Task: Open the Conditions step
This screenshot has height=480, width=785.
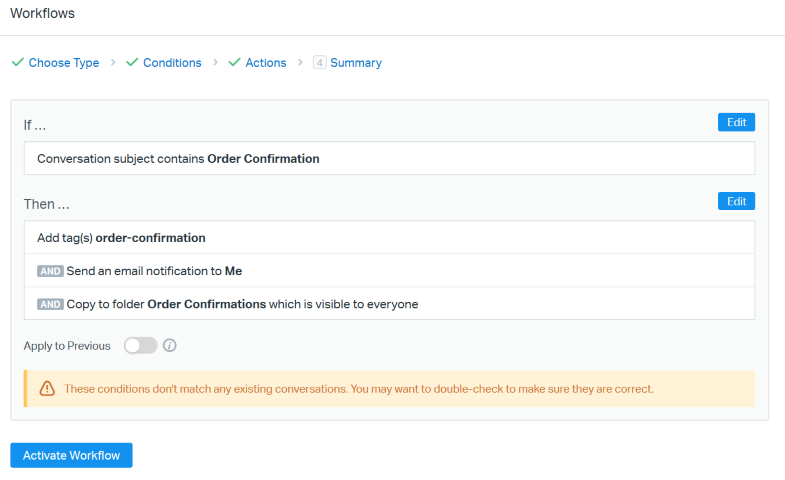Action: point(172,62)
